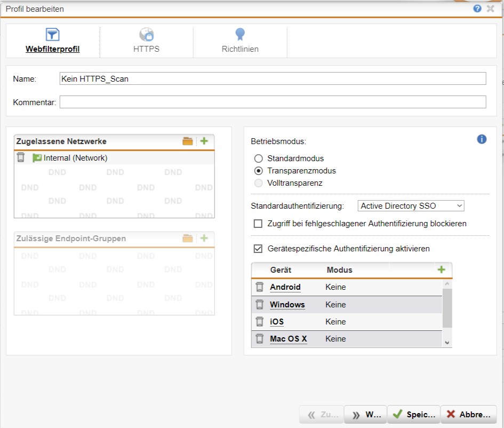This screenshot has height=428, width=504.
Task: Add a device with the green plus icon
Action: coord(441,270)
